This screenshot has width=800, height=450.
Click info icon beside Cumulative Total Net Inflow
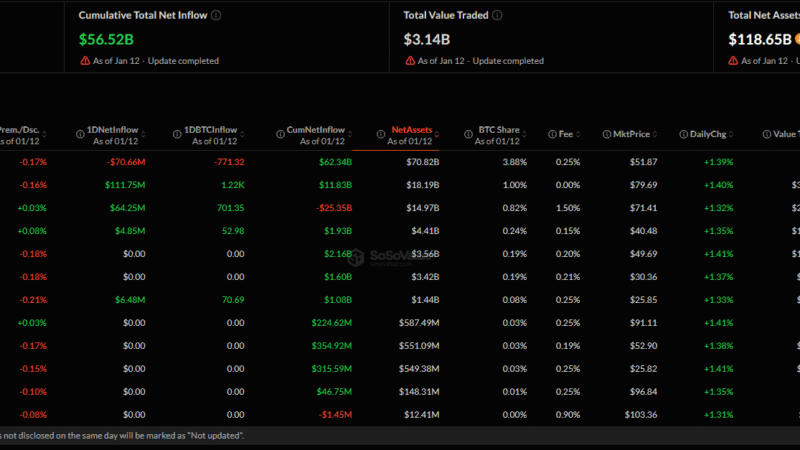pyautogui.click(x=217, y=15)
